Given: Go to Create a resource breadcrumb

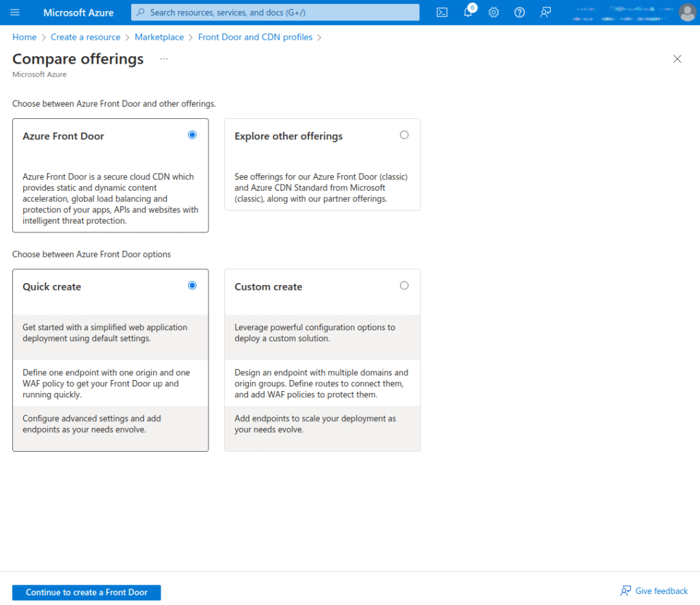Looking at the screenshot, I should pyautogui.click(x=85, y=37).
